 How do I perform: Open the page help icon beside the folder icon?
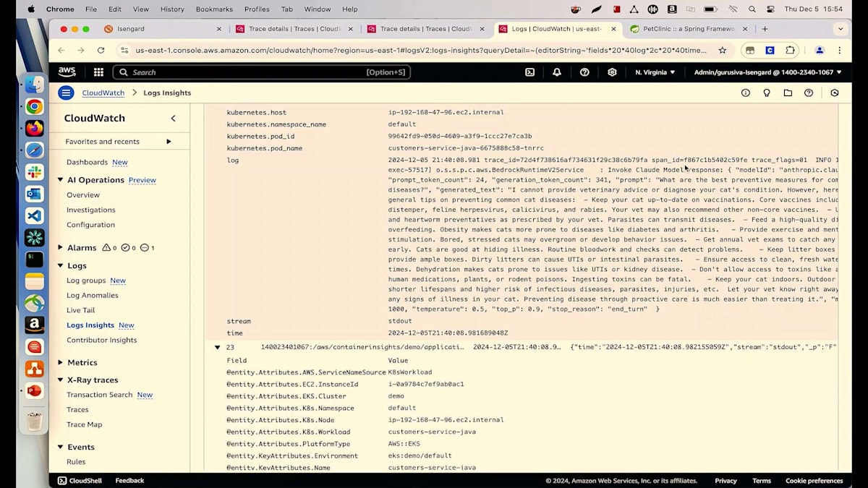(x=809, y=93)
